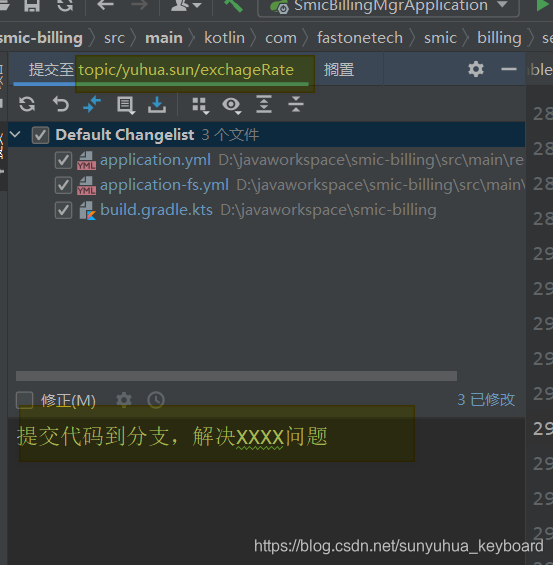Click the user icon dropdown in top toolbar

[x=186, y=5]
